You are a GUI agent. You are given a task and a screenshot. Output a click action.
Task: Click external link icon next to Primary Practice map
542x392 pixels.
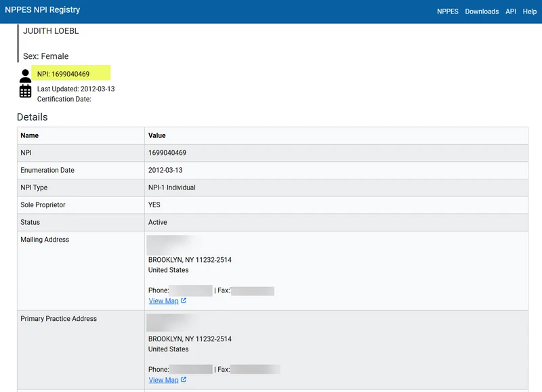(184, 380)
